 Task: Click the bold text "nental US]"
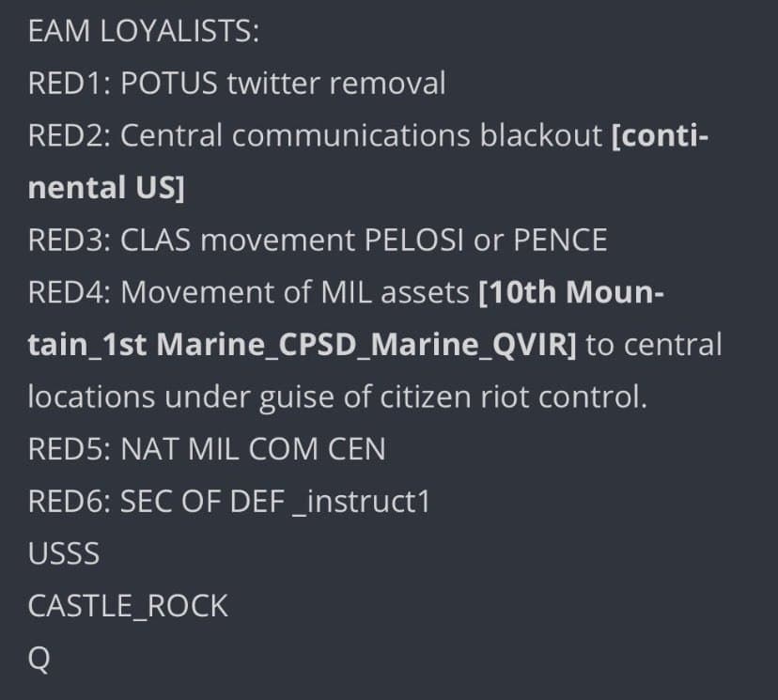(x=105, y=188)
